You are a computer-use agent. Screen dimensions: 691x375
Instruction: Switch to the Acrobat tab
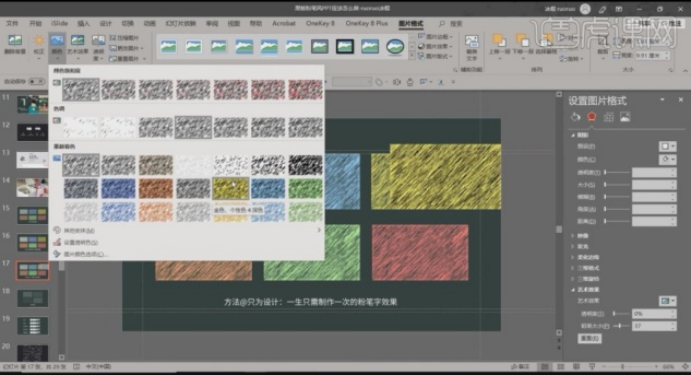(x=284, y=23)
